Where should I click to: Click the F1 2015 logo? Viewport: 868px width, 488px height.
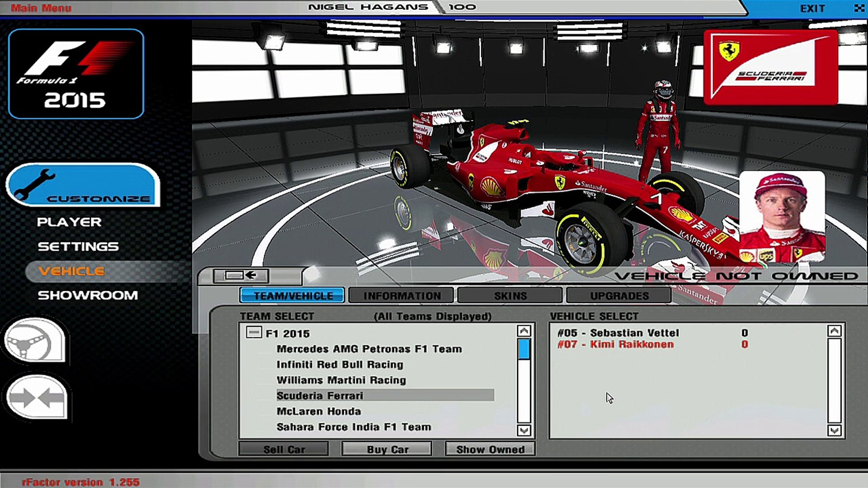pos(76,74)
